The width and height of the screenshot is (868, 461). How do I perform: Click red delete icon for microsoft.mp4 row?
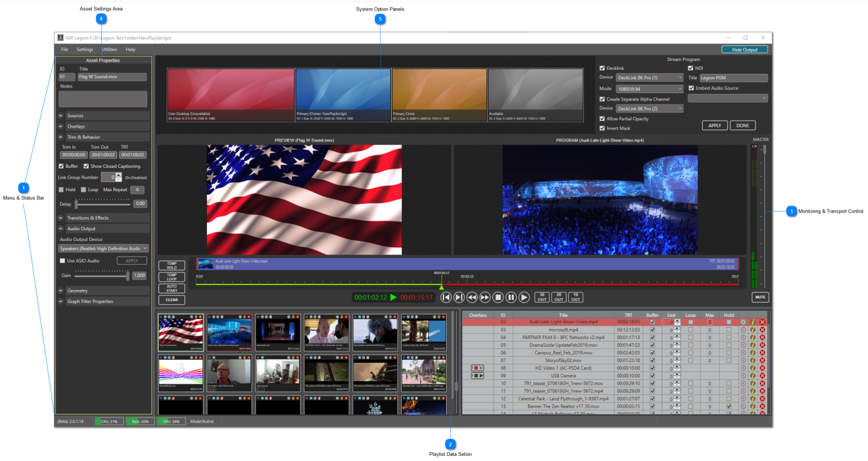[x=762, y=330]
